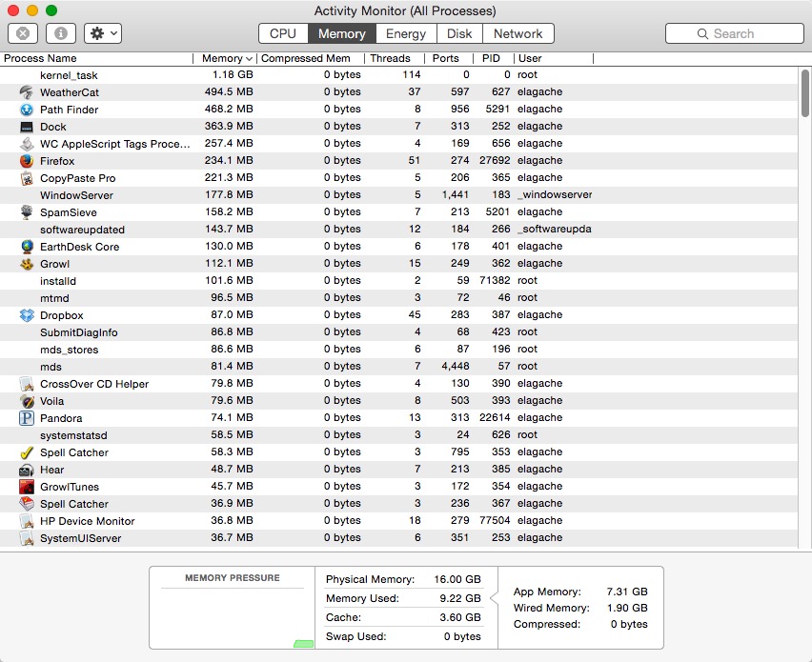
Task: Sort by the Ports column header
Action: pyautogui.click(x=449, y=58)
